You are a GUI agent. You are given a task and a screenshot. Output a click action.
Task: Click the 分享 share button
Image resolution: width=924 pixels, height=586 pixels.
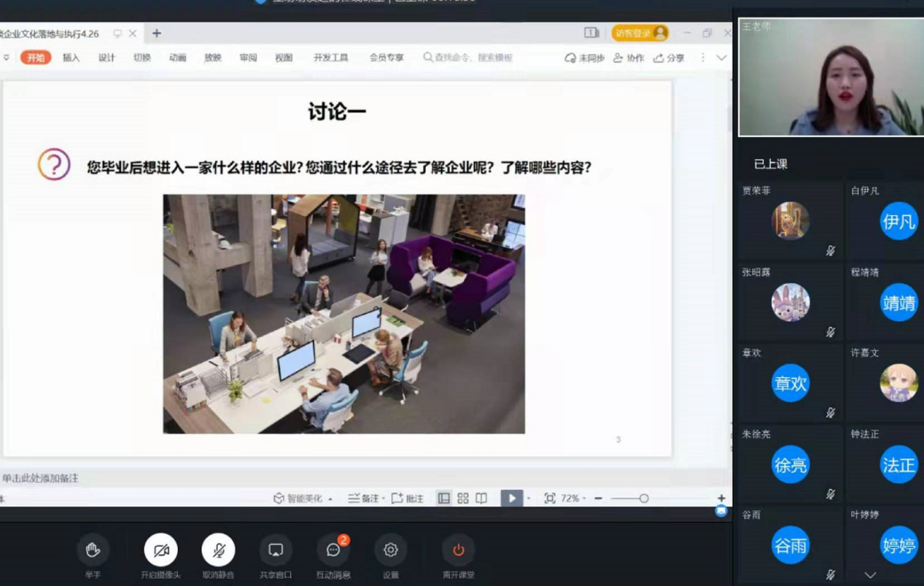(669, 58)
